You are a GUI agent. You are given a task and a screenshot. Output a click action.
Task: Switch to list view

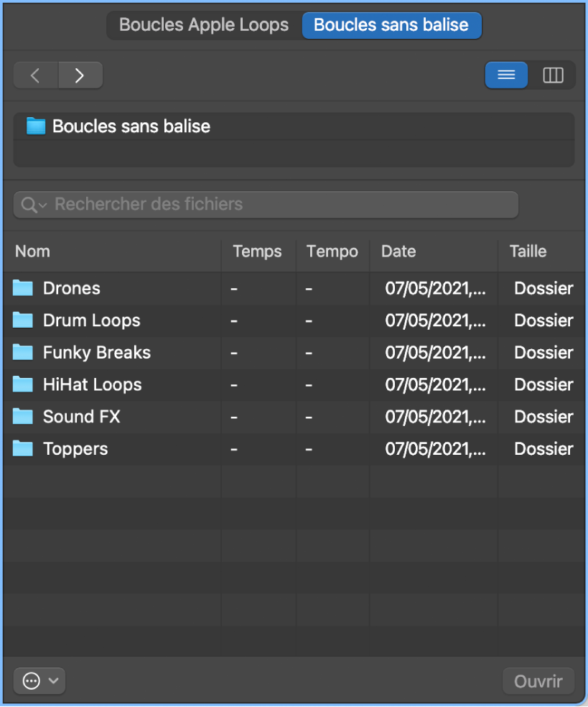pyautogui.click(x=506, y=75)
